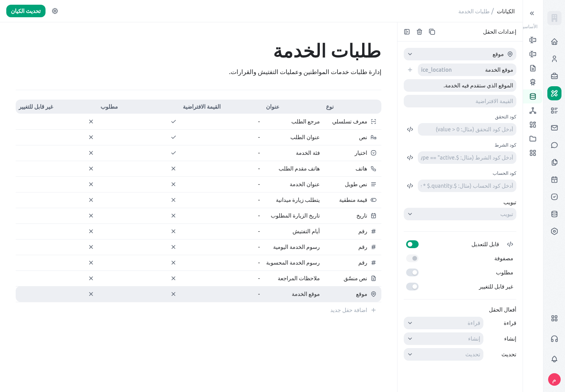This screenshot has height=392, width=565.
Task: Click plus icon beside field name
Action: pos(410,70)
